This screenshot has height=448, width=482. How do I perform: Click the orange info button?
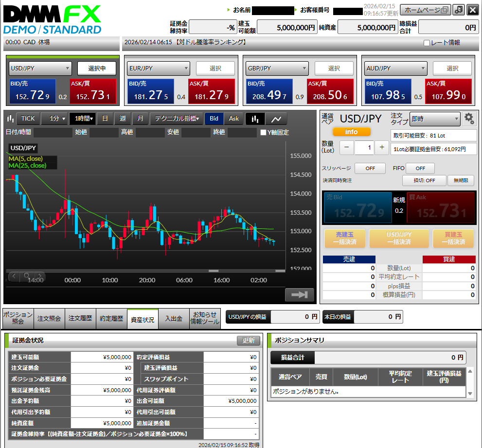pos(351,132)
